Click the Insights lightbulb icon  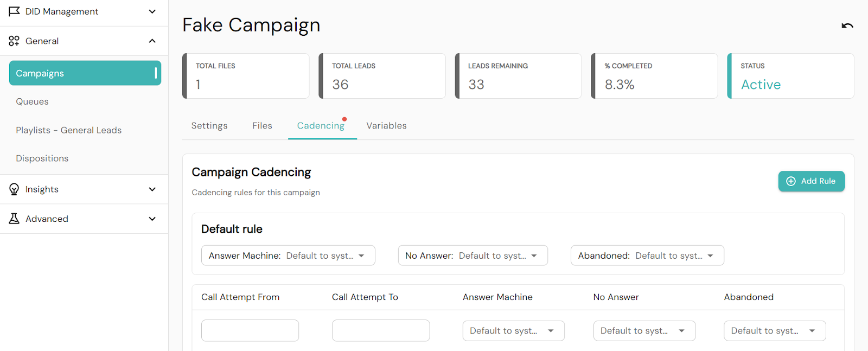coord(14,189)
